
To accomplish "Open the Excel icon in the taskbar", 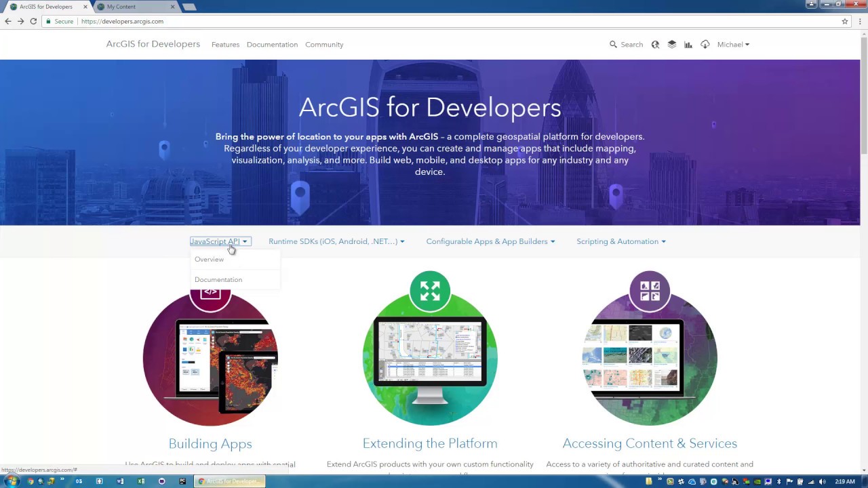I will 141,481.
